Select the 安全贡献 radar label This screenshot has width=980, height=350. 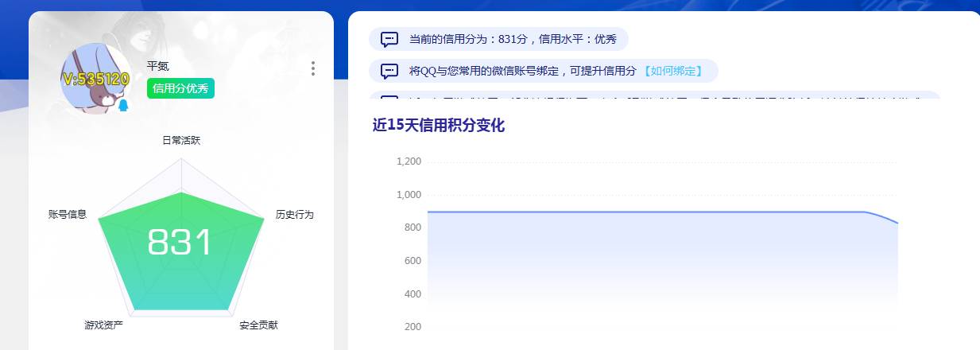tap(259, 325)
